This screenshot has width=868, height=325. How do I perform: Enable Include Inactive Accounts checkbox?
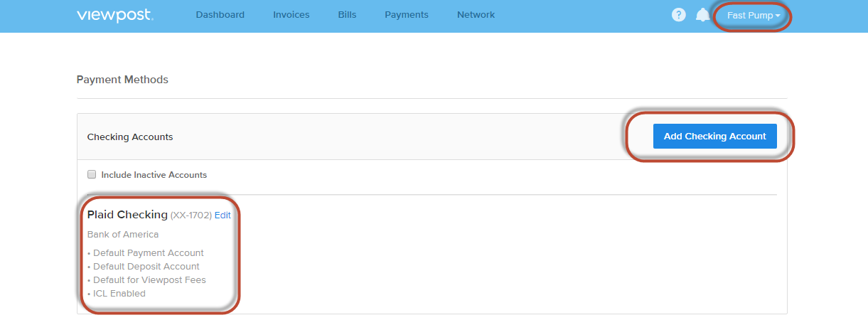(x=92, y=174)
